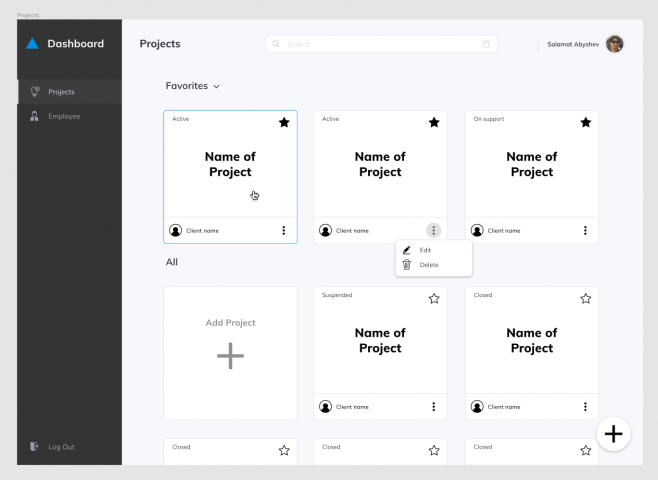The width and height of the screenshot is (658, 480).
Task: Star the fully visible Closed project
Action: point(586,299)
